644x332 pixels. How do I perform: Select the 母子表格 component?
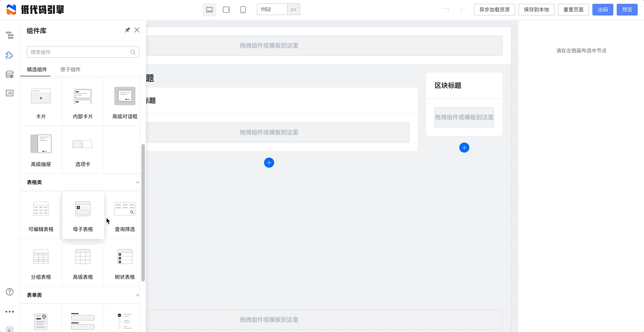83,215
